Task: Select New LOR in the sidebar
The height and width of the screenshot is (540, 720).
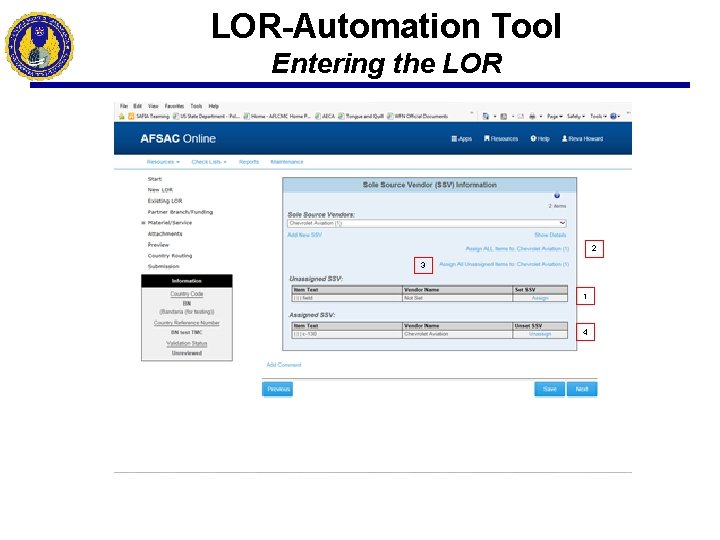Action: (160, 190)
